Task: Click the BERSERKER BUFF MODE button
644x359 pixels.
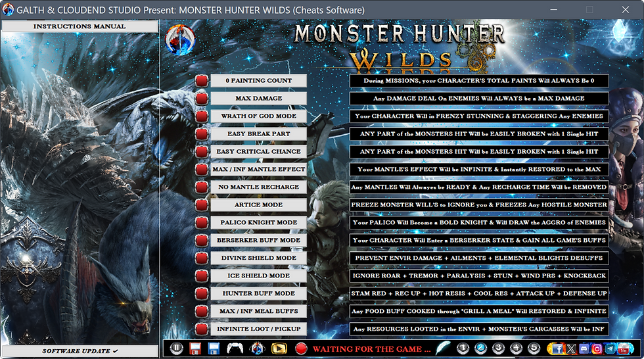Action: (x=259, y=240)
